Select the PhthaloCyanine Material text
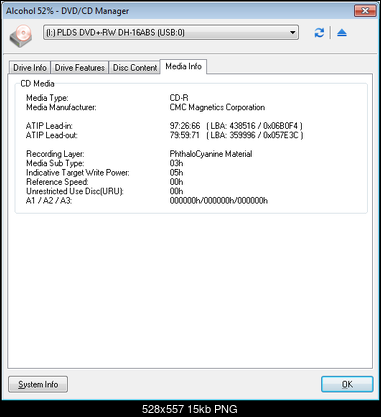The image size is (381, 417). point(211,154)
